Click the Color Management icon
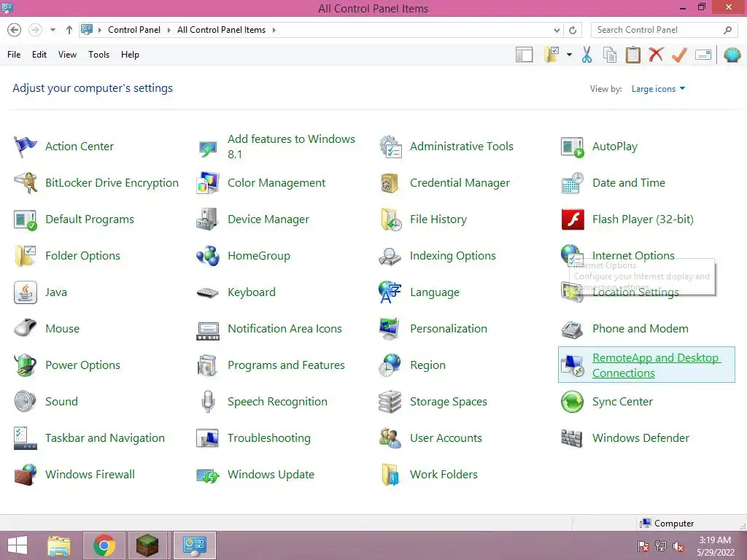 (208, 183)
